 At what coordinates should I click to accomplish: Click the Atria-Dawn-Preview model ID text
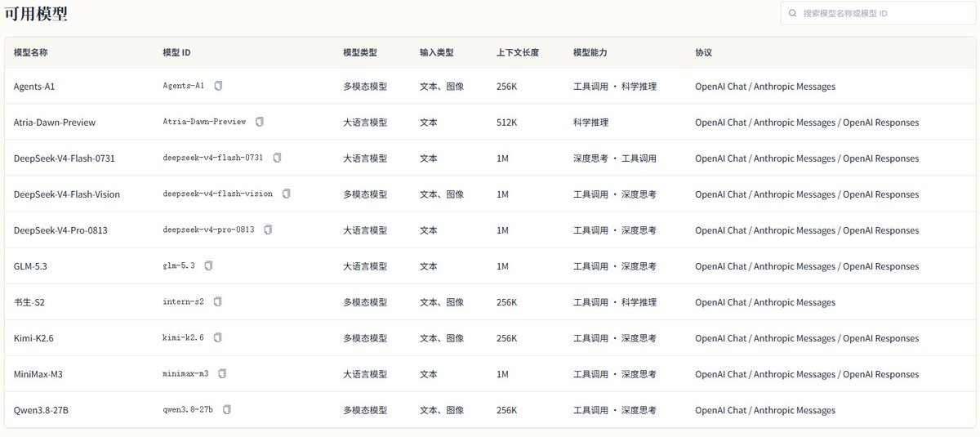(x=204, y=122)
